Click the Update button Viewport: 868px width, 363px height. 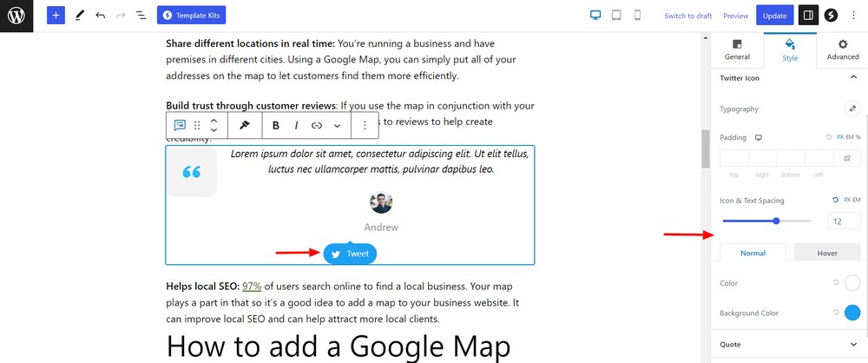[774, 16]
